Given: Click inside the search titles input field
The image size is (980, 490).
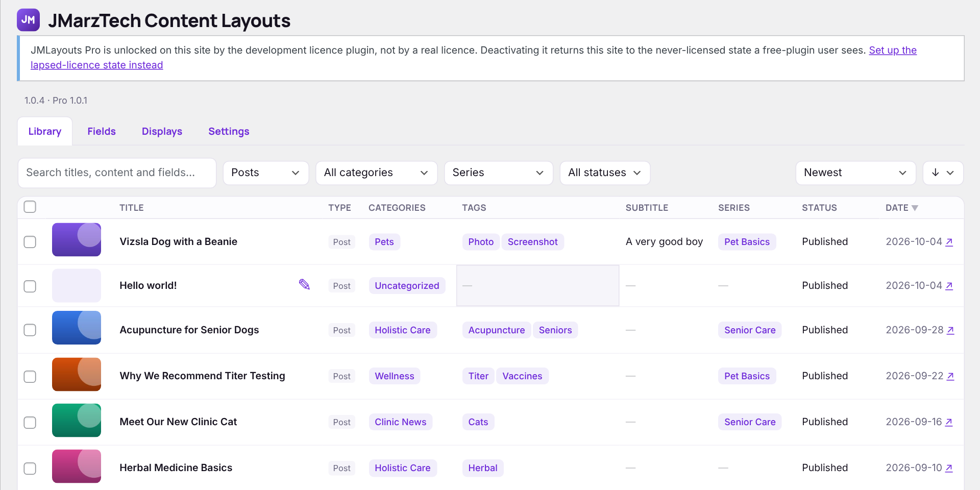Looking at the screenshot, I should coord(117,173).
